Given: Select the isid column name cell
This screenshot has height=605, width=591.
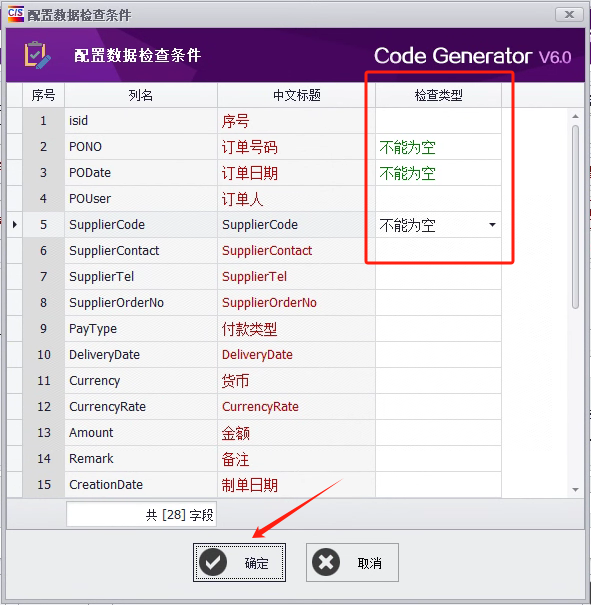Looking at the screenshot, I should tap(141, 121).
